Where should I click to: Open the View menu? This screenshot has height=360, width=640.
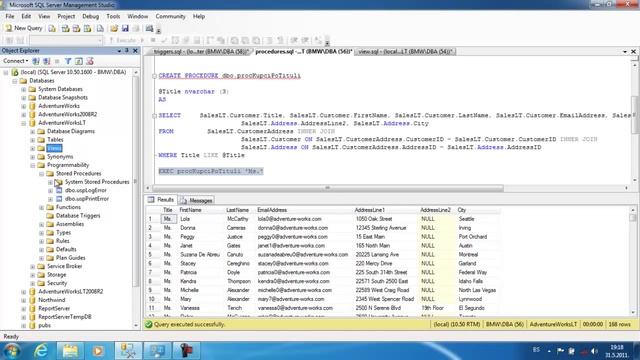[44, 16]
